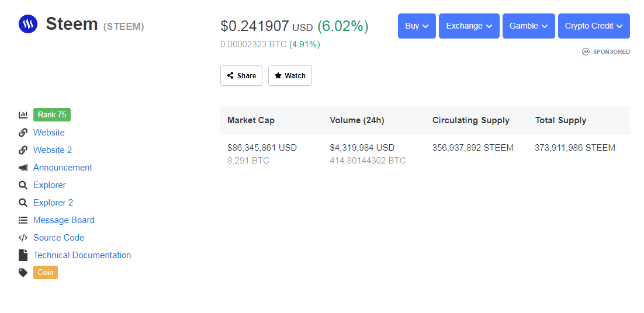Click the SPONSORED label
The width and height of the screenshot is (644, 313).
click(x=611, y=52)
